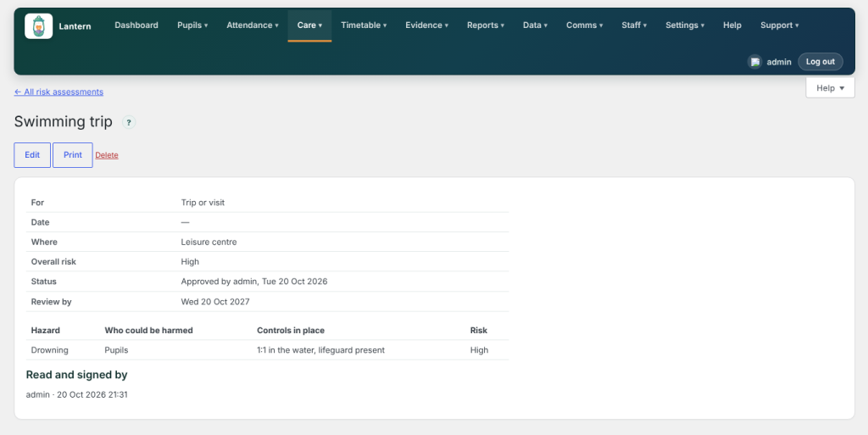Image resolution: width=868 pixels, height=435 pixels.
Task: Expand the Reports menu
Action: coord(486,25)
